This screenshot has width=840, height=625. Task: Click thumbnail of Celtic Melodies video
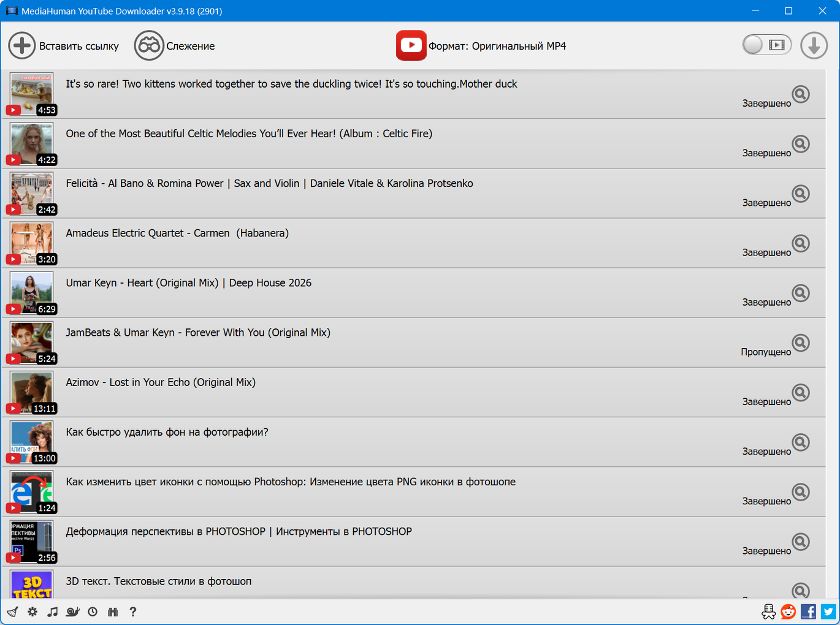[x=32, y=144]
